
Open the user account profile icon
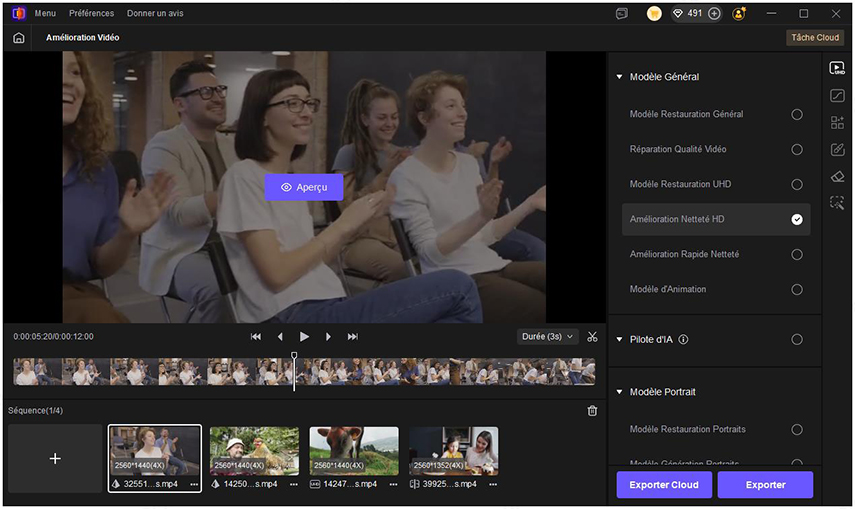click(x=739, y=14)
